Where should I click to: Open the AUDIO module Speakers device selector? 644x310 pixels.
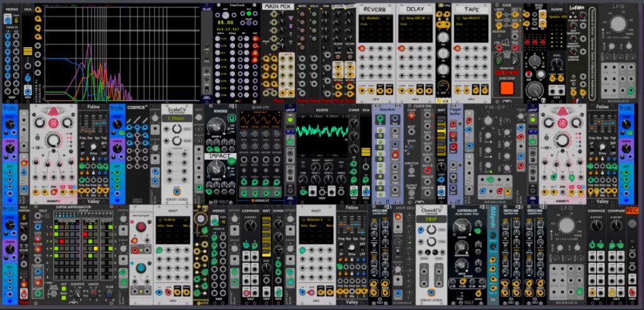coord(557,17)
